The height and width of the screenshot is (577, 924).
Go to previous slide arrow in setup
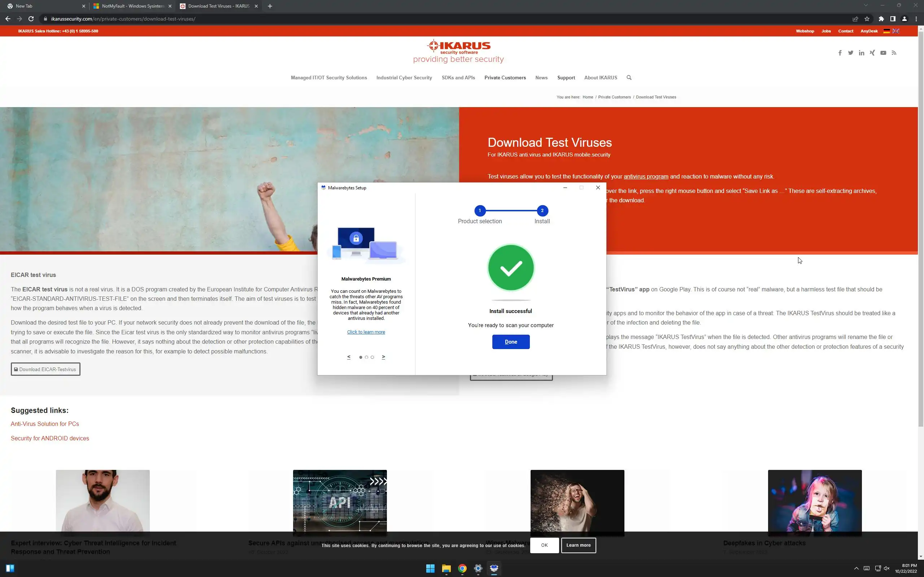pyautogui.click(x=349, y=357)
